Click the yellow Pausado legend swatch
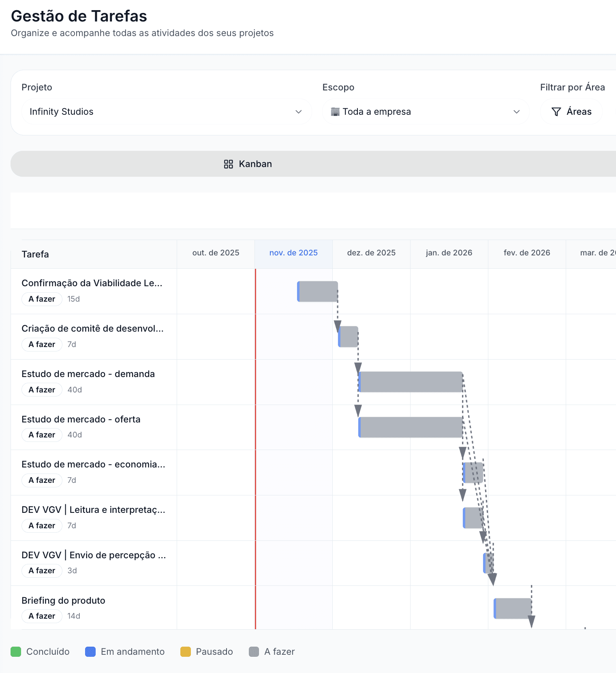This screenshot has width=616, height=673. (x=186, y=652)
